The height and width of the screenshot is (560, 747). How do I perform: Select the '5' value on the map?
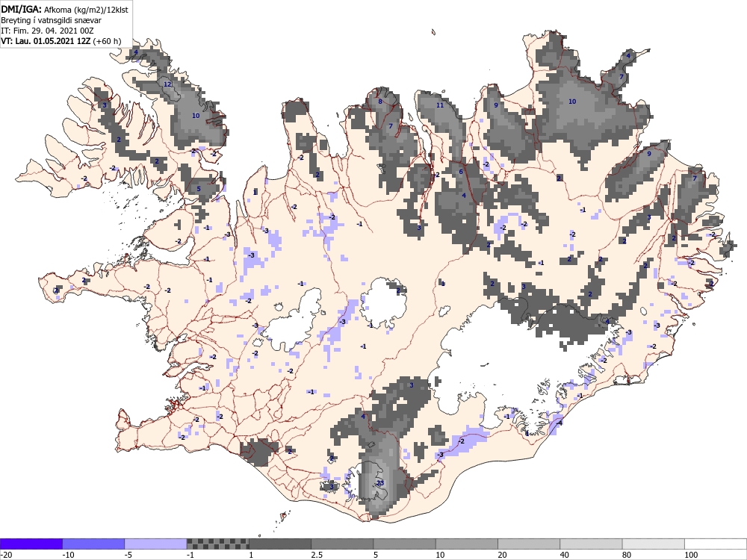[x=199, y=189]
